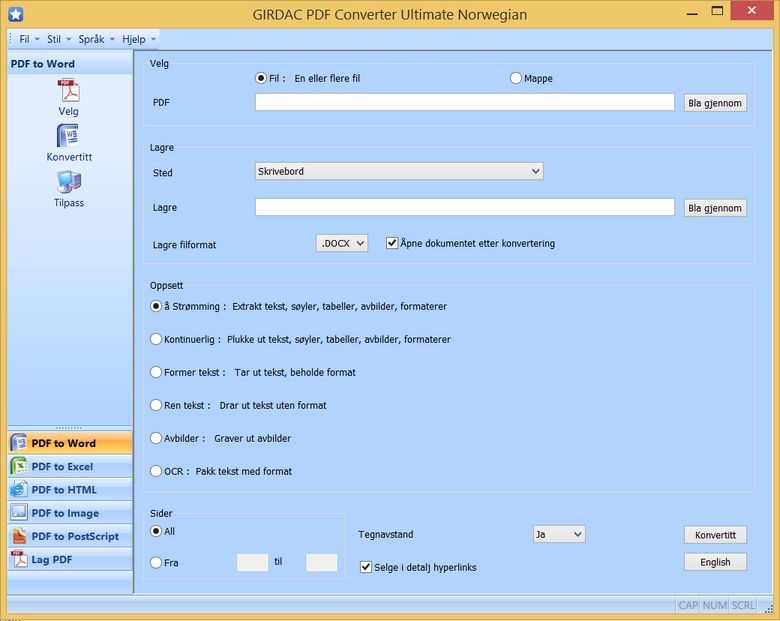Open the Hjelp menu

(x=139, y=39)
